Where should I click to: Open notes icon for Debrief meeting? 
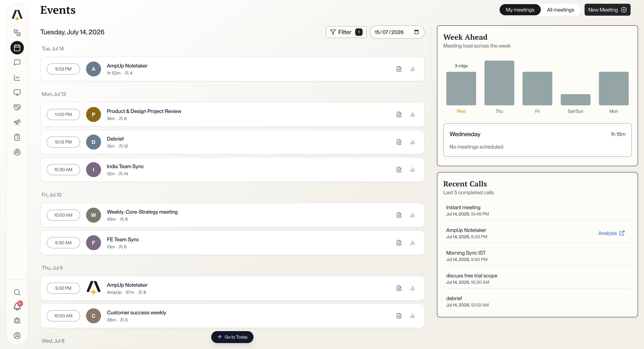(399, 142)
